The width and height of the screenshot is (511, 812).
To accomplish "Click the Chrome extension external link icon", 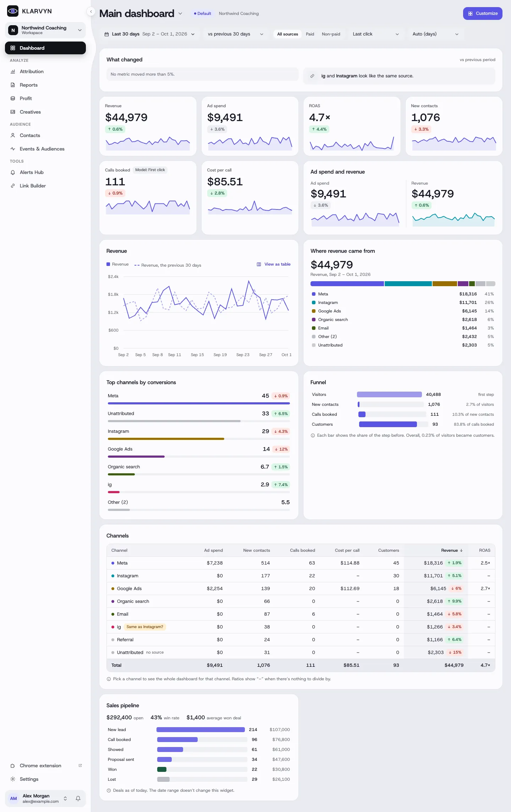I will pos(80,765).
